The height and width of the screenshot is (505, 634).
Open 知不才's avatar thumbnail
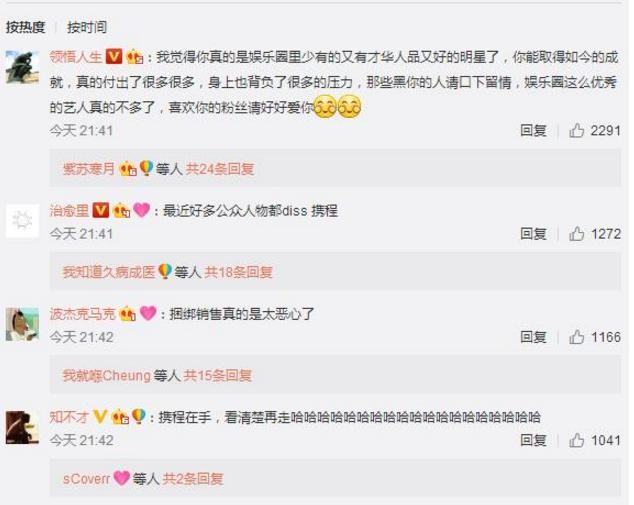22,427
